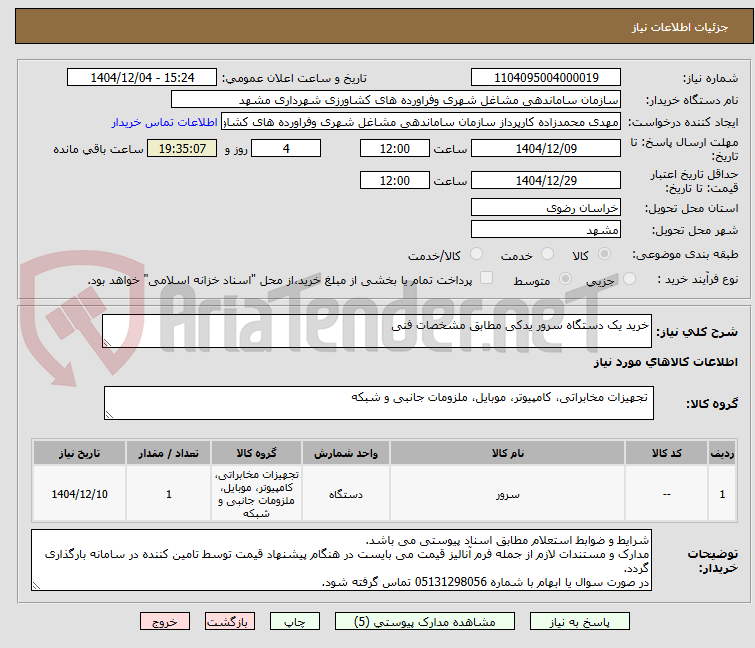This screenshot has width=755, height=648.
Task: Click the تعداد / مقدار column header
Action: tap(169, 453)
